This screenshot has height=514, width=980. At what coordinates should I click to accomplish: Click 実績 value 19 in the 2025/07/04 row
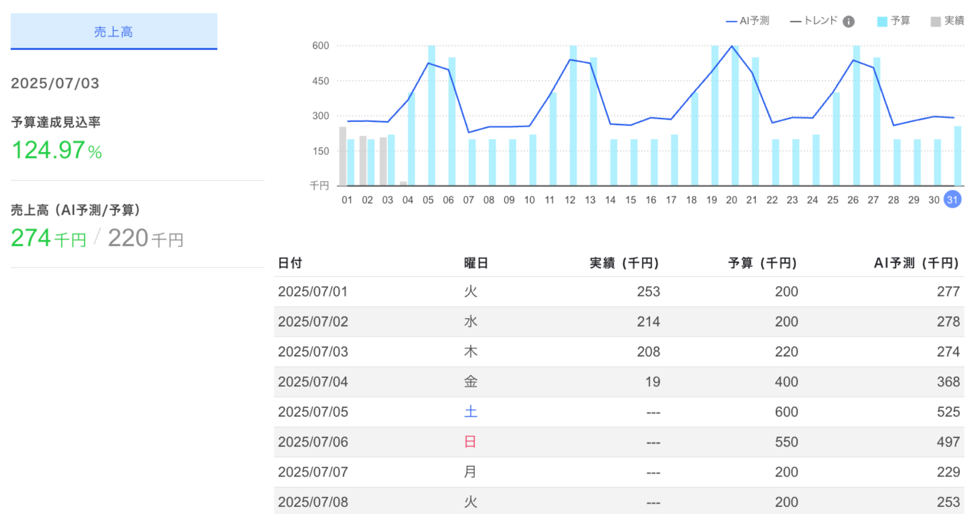click(x=653, y=382)
